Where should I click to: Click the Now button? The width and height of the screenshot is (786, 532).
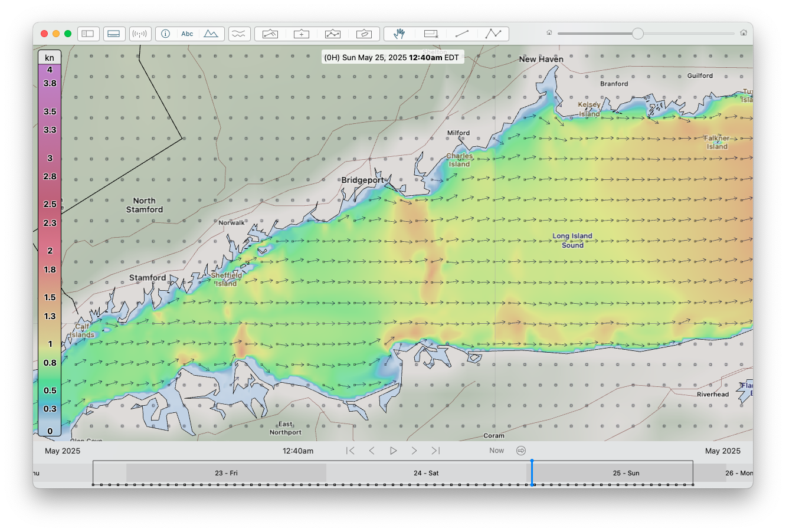pyautogui.click(x=497, y=451)
